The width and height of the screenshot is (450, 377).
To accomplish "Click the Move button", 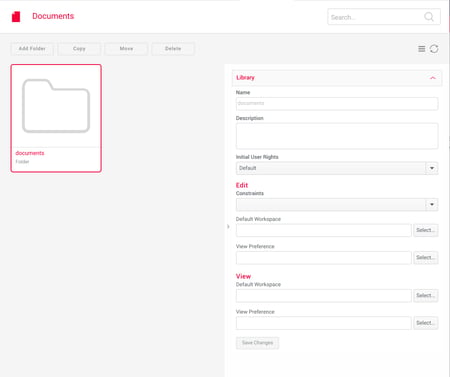I will [126, 49].
